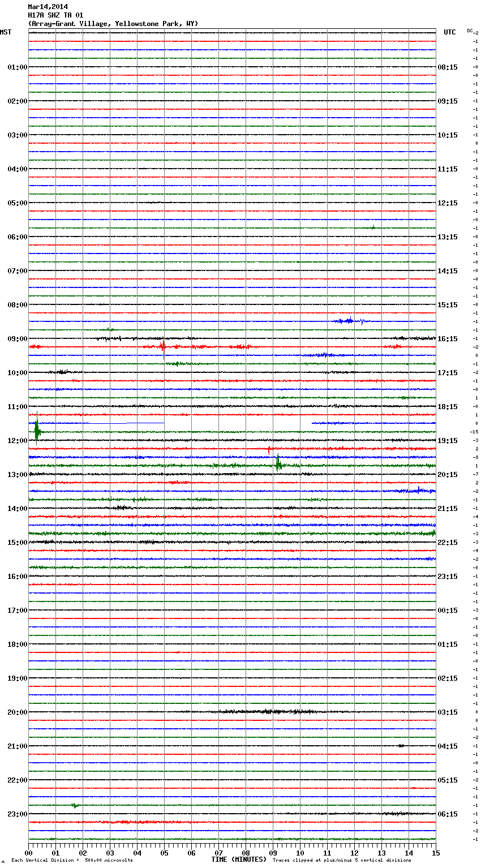
Task: Click the DC column header
Action: pos(470,31)
